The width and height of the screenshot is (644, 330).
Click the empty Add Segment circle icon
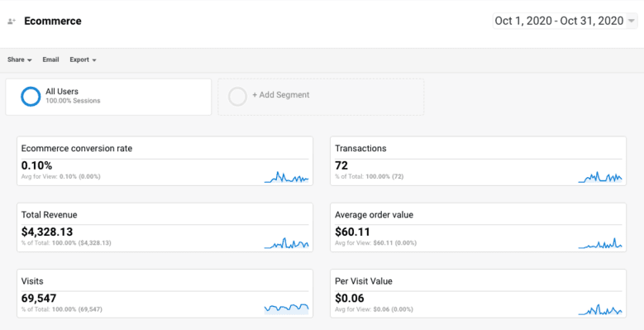pyautogui.click(x=237, y=97)
